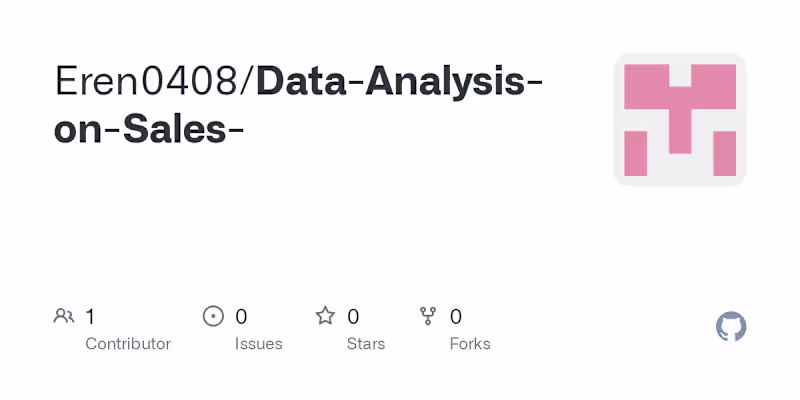Open the GitHub Octocat logo

(731, 327)
